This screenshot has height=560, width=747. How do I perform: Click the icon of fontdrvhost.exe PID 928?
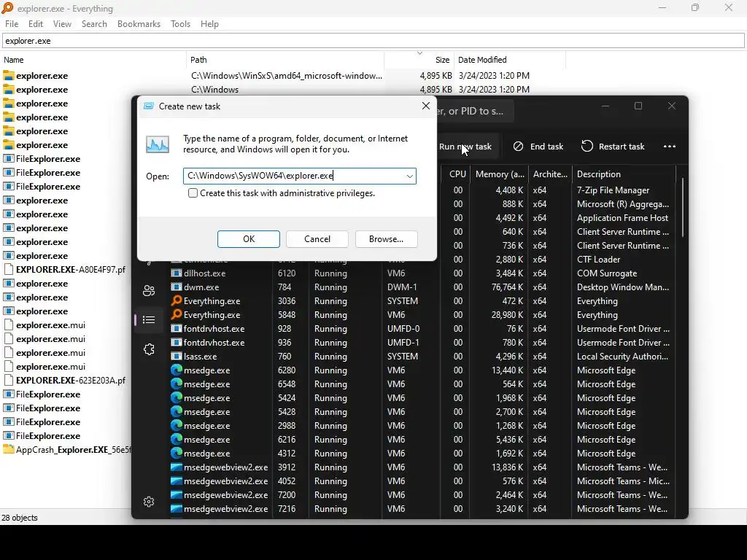tap(177, 329)
